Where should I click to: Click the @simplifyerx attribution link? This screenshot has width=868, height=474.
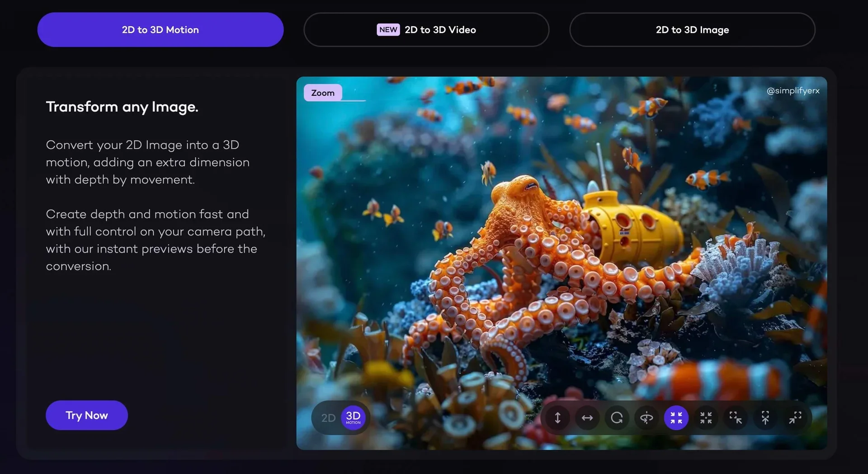793,90
